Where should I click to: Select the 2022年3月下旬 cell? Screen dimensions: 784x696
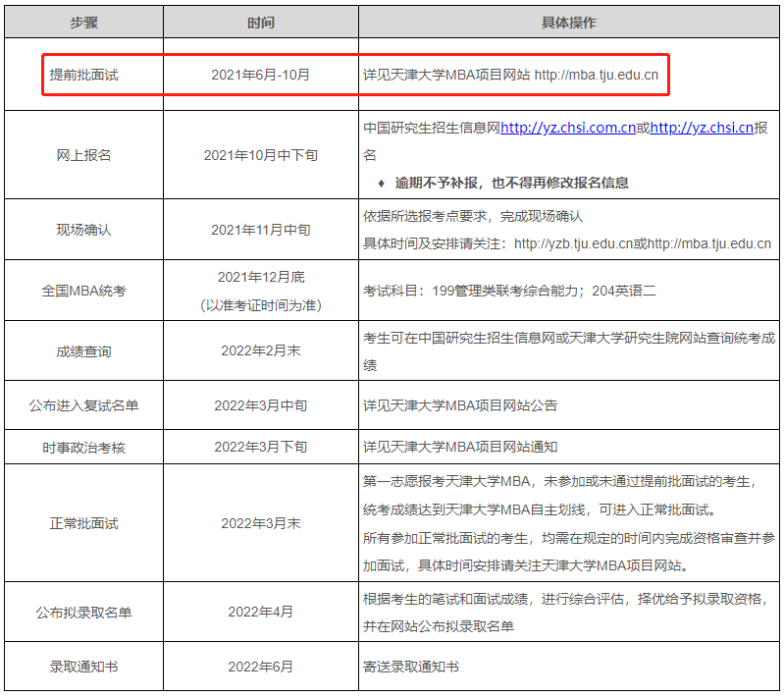pyautogui.click(x=260, y=447)
